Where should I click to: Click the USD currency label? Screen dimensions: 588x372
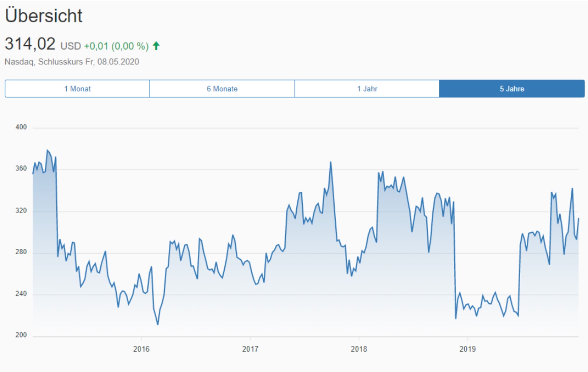click(x=71, y=46)
